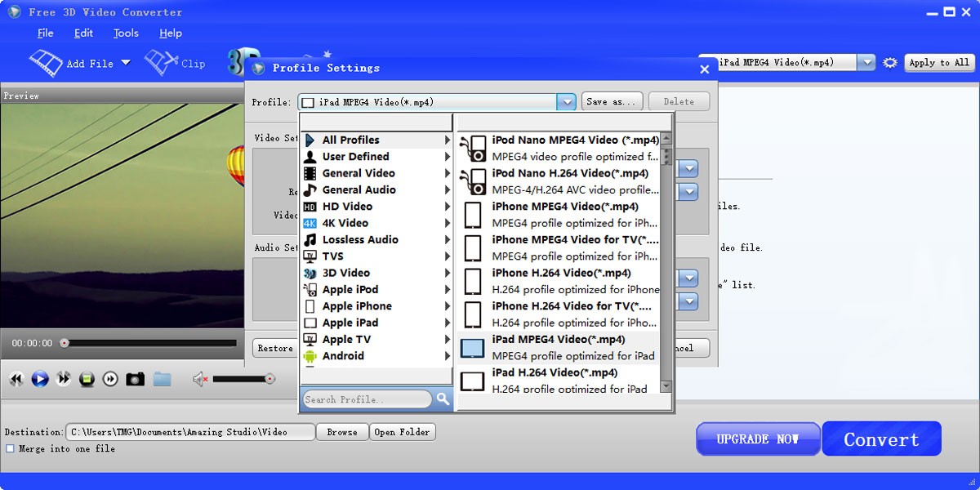980x490 pixels.
Task: Open the snapshot folder icon
Action: pyautogui.click(x=162, y=379)
